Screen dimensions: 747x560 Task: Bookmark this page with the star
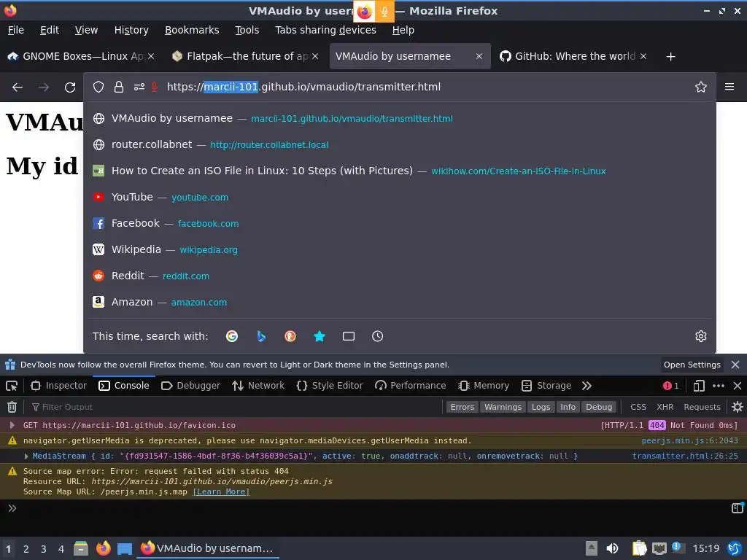coord(701,87)
